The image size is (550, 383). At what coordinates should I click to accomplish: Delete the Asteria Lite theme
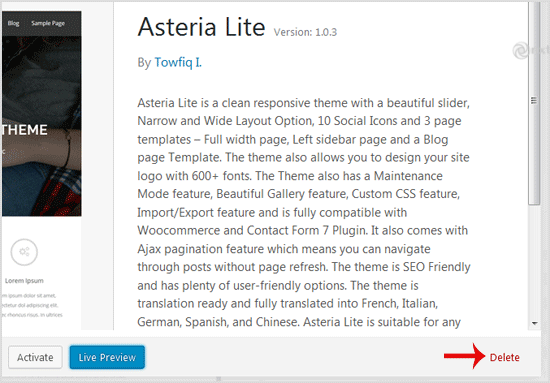(504, 357)
